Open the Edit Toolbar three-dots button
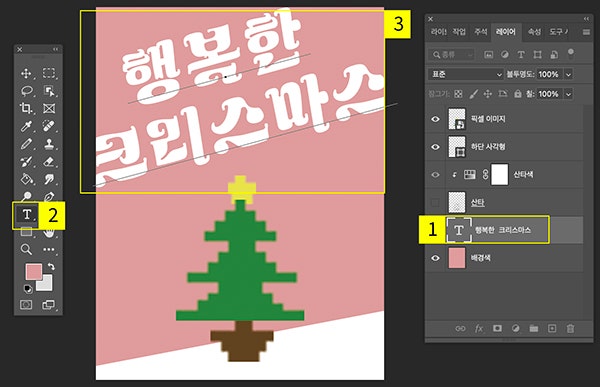Viewport: 600px width, 387px height. (x=49, y=250)
